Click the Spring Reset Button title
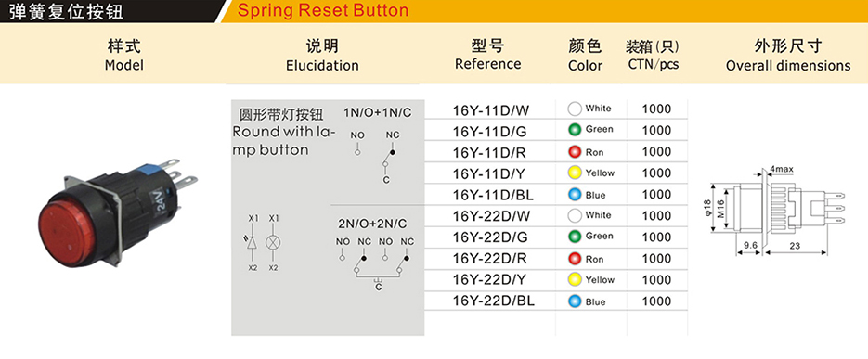Image resolution: width=868 pixels, height=359 pixels. (x=323, y=10)
